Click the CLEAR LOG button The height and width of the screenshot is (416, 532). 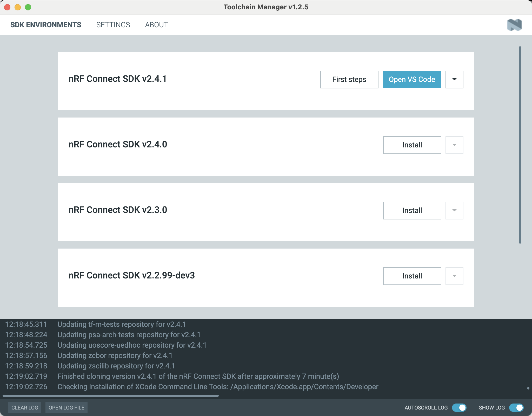[x=25, y=408]
